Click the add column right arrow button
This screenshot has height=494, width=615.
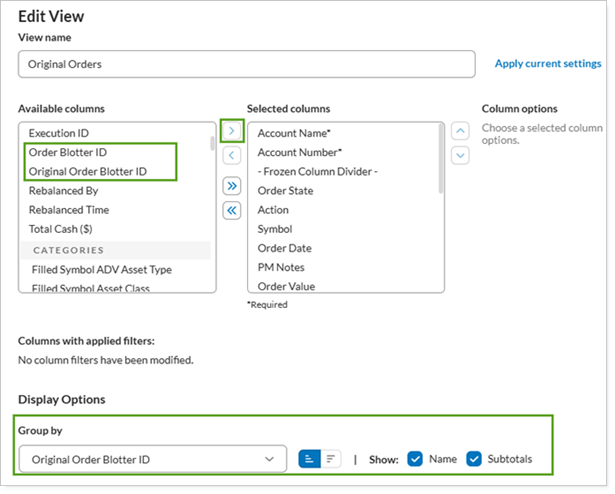[231, 131]
